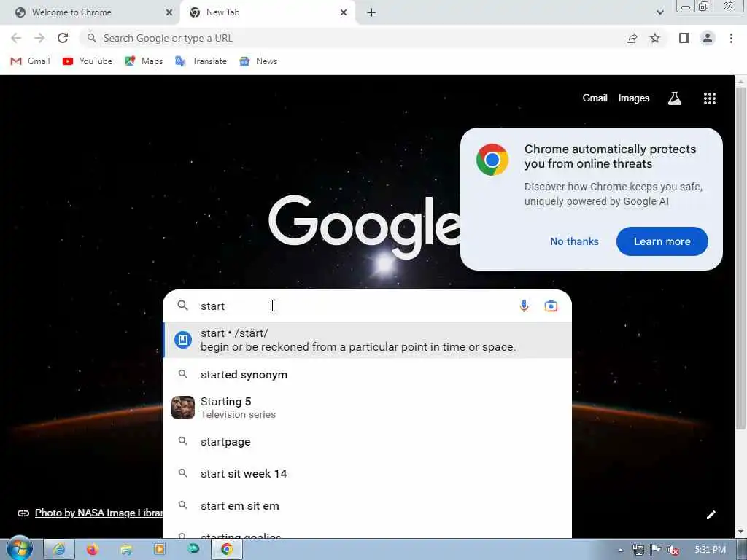This screenshot has height=560, width=747.
Task: Select the start definition suggestion
Action: 368,340
